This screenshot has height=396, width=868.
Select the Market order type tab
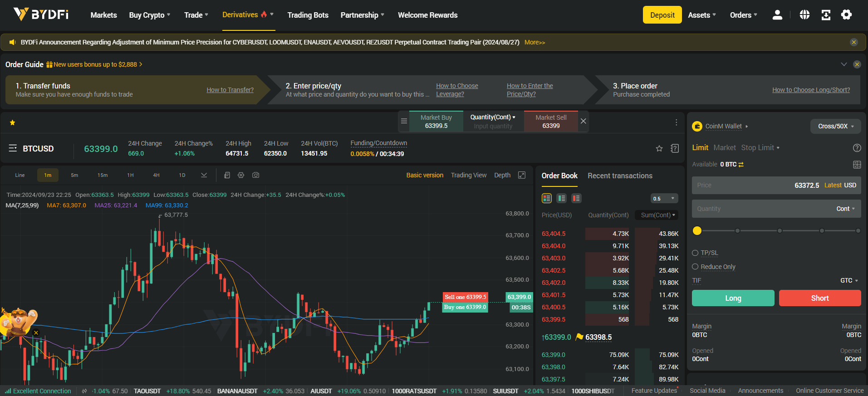tap(725, 148)
